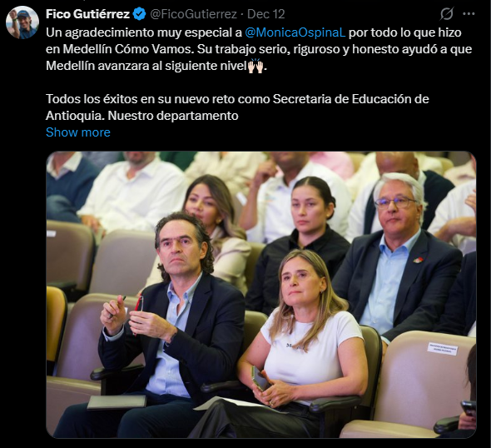Click the gray-haired man with glasses in photo

coord(396,257)
